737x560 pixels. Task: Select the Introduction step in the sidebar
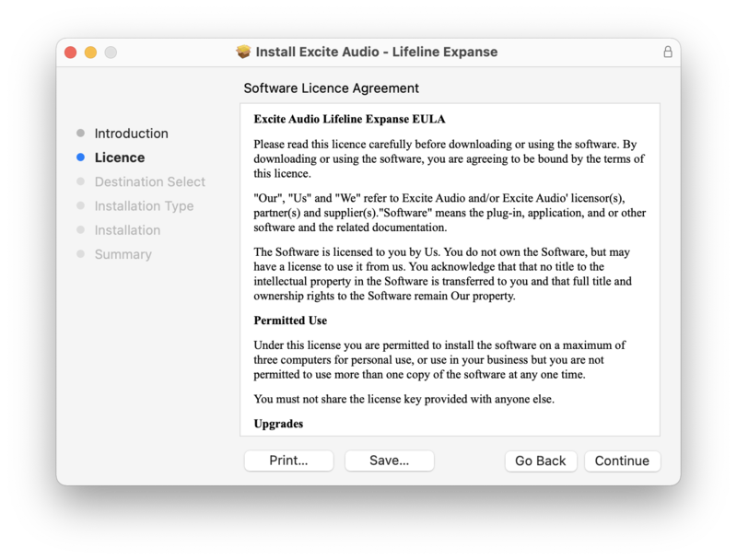tap(131, 134)
